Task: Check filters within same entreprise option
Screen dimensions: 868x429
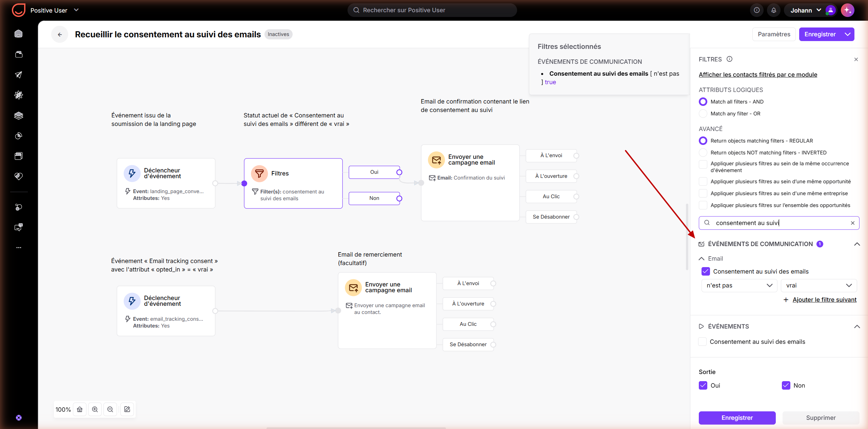Action: 703,193
